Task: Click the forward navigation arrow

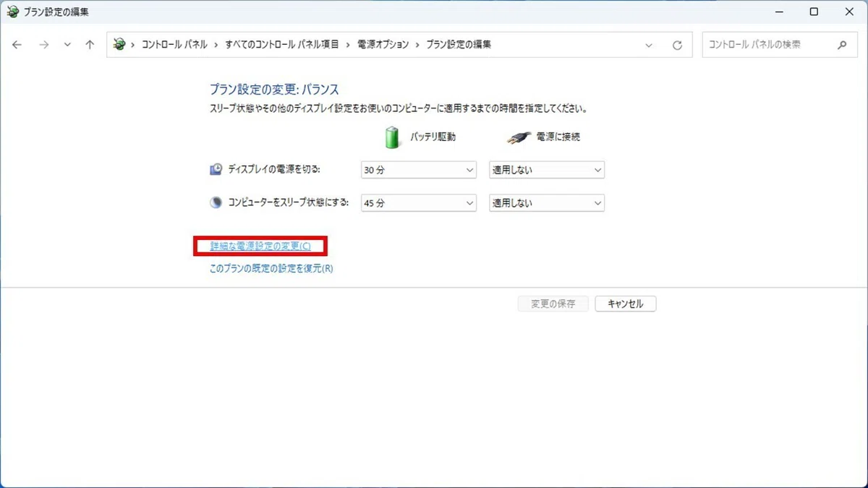Action: (x=43, y=45)
